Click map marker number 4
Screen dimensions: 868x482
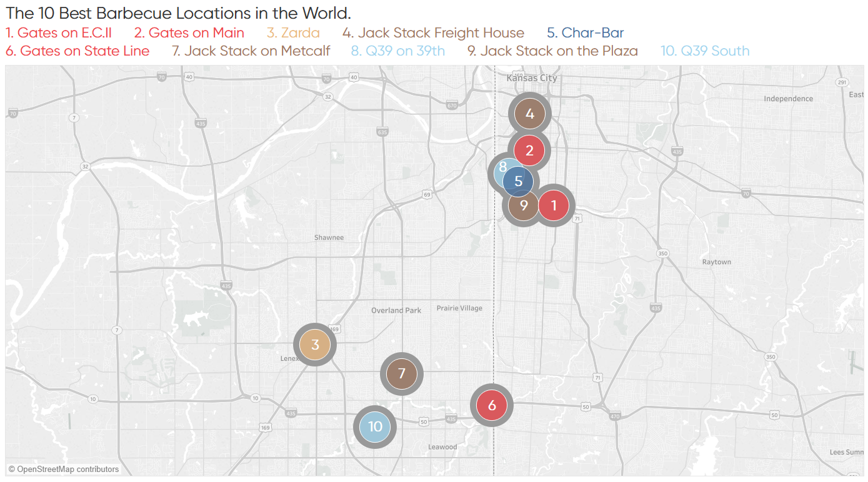pos(530,114)
